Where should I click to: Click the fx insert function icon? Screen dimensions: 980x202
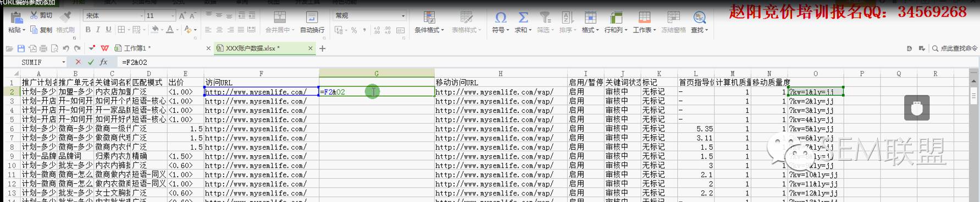point(103,62)
